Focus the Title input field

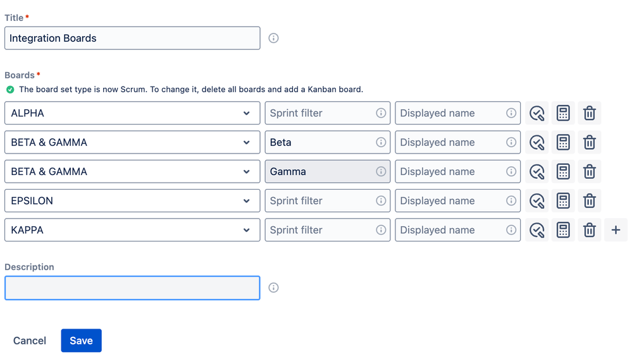132,38
